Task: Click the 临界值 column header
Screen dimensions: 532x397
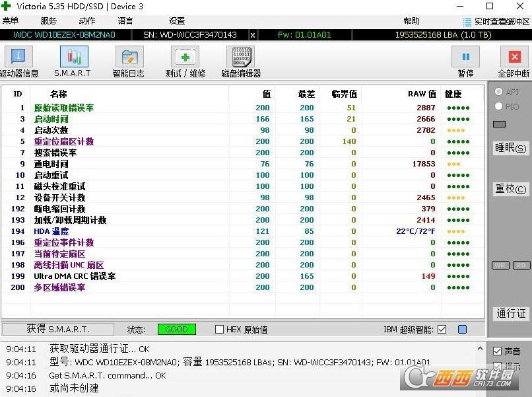Action: (345, 94)
